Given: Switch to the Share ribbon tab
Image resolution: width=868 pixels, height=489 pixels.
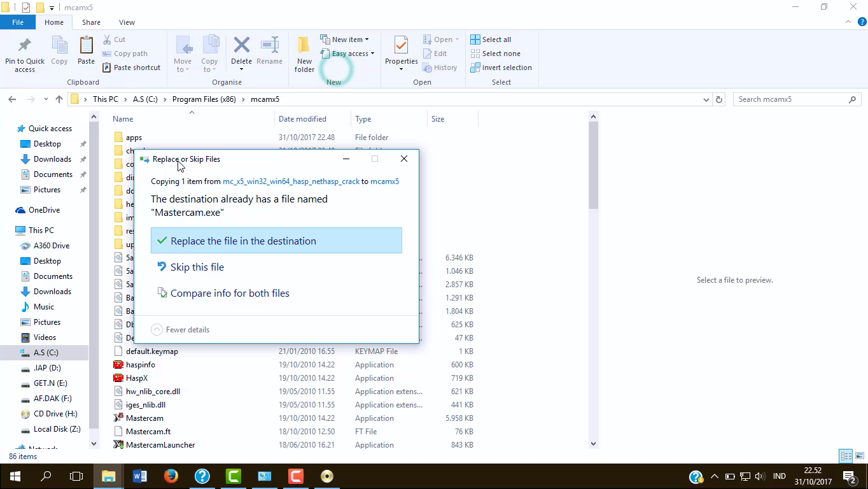Looking at the screenshot, I should (x=91, y=22).
